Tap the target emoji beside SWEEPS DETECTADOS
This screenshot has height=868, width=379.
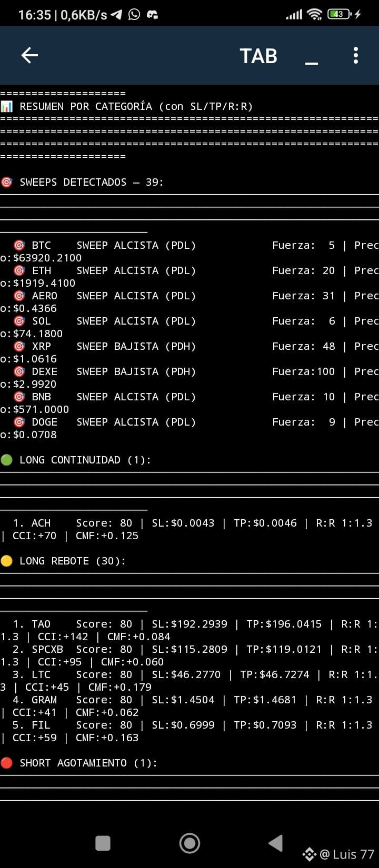point(6,182)
